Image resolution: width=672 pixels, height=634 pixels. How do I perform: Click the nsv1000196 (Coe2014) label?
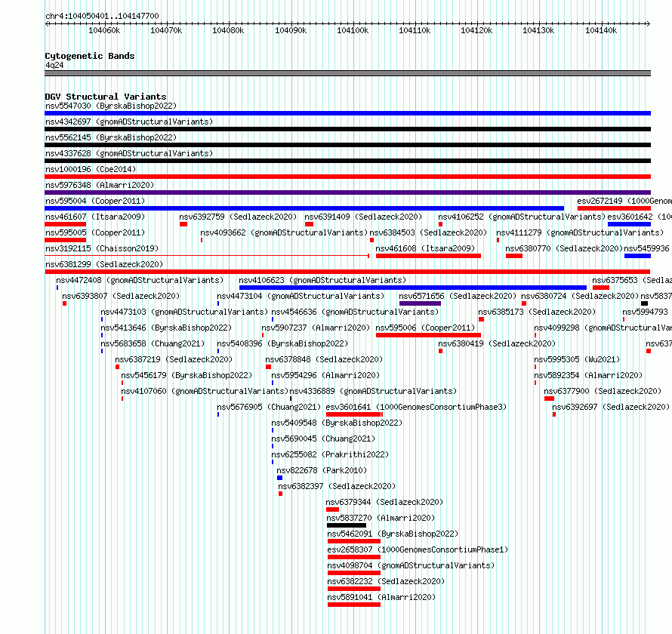(91, 169)
